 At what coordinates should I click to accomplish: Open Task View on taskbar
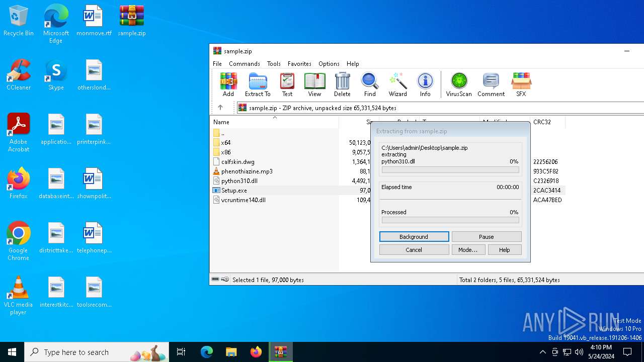click(181, 352)
